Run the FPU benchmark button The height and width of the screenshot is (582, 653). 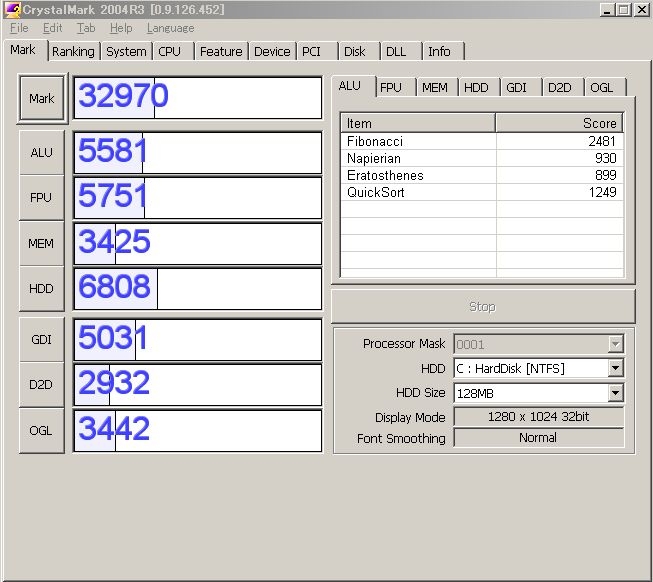pyautogui.click(x=41, y=198)
